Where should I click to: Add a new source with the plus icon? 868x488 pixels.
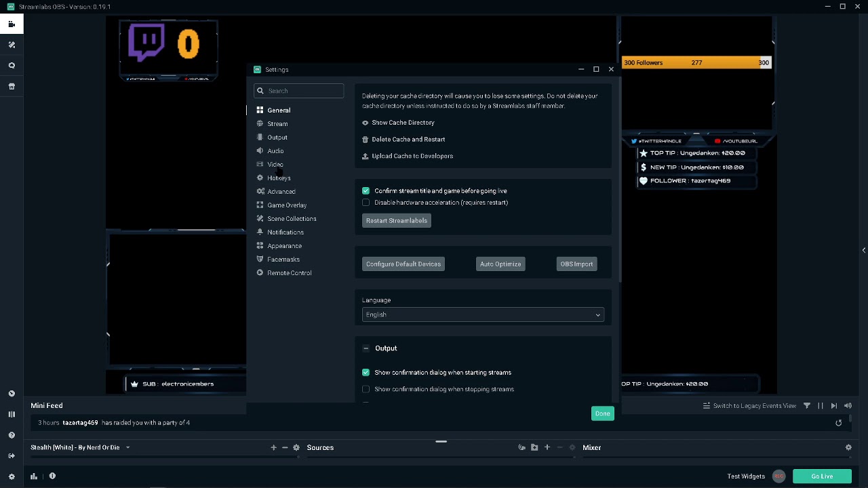point(547,447)
